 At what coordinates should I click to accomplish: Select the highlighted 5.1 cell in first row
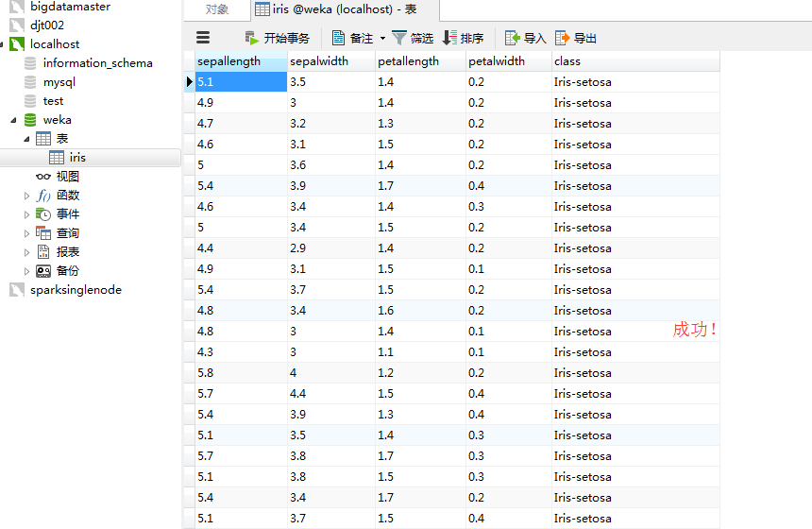click(241, 82)
